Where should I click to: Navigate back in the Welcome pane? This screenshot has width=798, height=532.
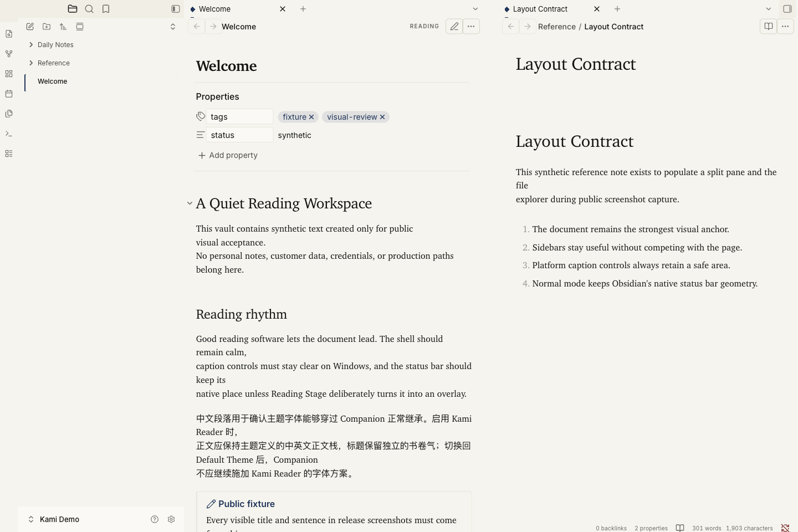[x=197, y=27]
